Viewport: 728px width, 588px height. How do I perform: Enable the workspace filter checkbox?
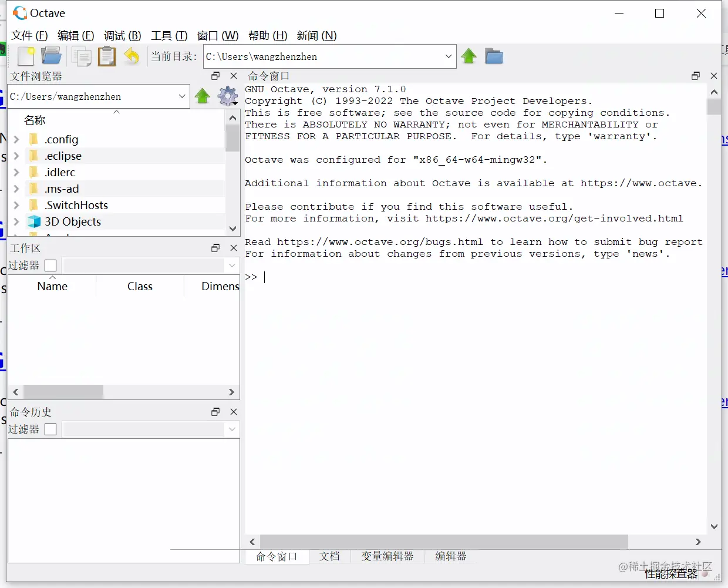50,266
